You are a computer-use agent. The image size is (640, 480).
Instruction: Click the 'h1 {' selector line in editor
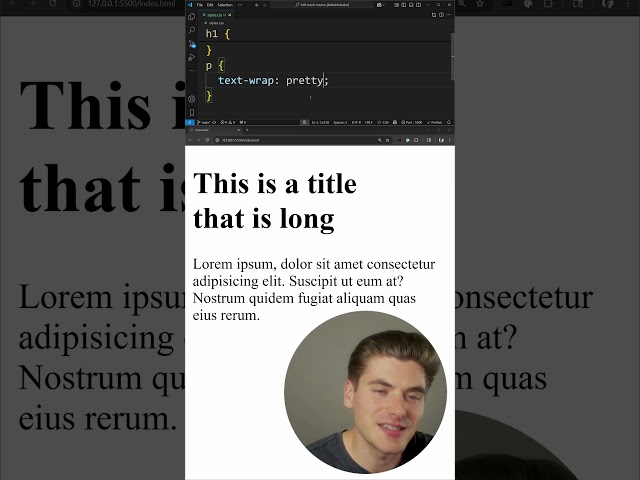tap(218, 34)
